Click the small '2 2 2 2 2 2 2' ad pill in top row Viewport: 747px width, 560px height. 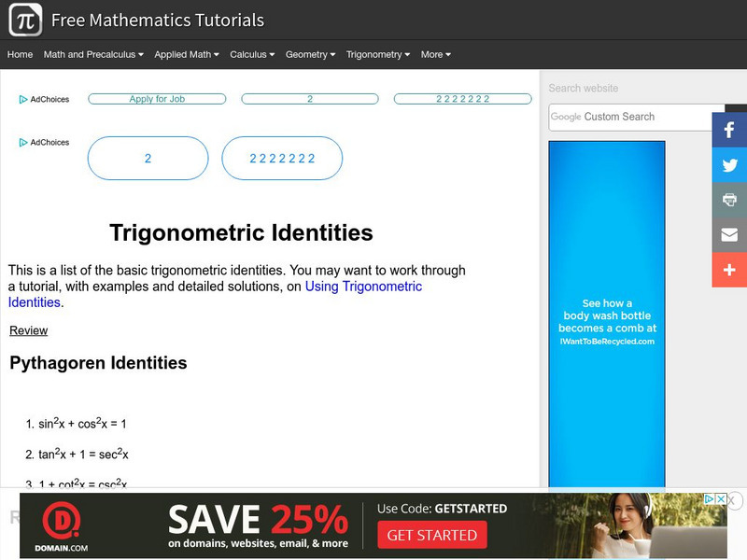[x=462, y=99]
